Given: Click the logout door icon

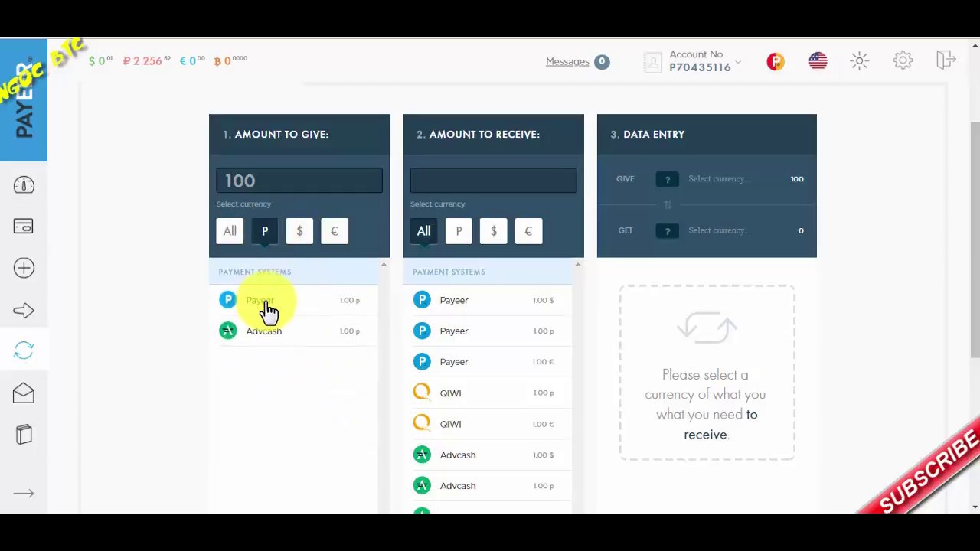Looking at the screenshot, I should click(x=946, y=60).
